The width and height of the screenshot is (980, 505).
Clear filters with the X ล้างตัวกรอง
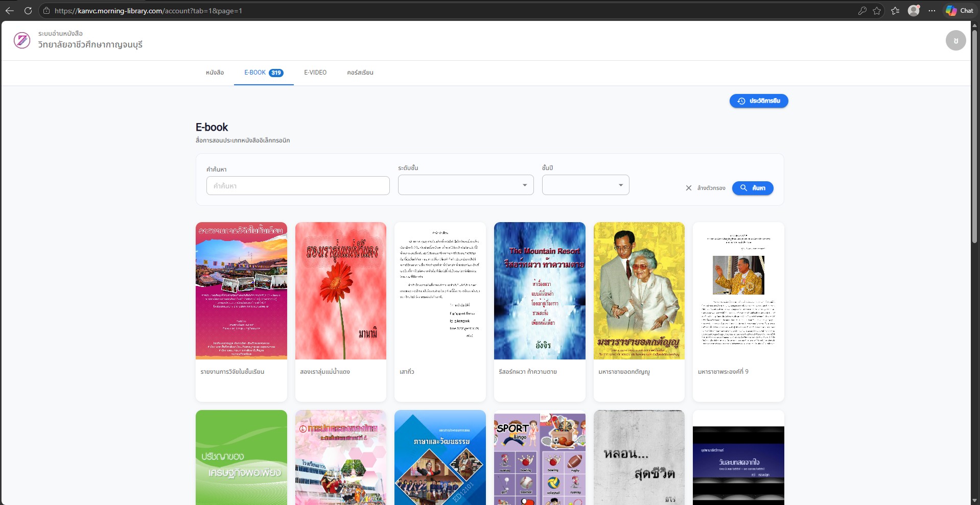[x=706, y=188]
